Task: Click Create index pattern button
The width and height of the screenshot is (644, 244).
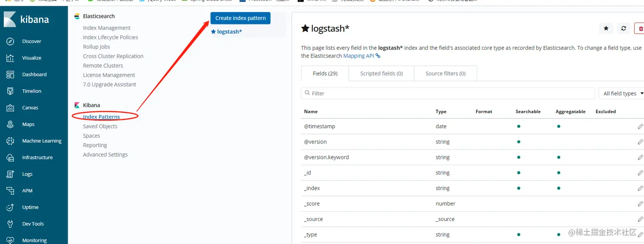Action: coord(240,18)
